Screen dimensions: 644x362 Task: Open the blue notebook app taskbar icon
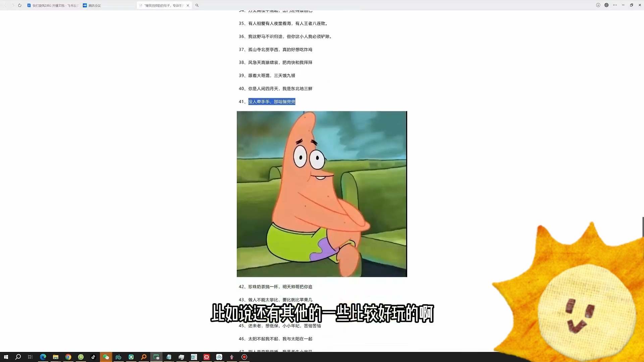pos(169,357)
